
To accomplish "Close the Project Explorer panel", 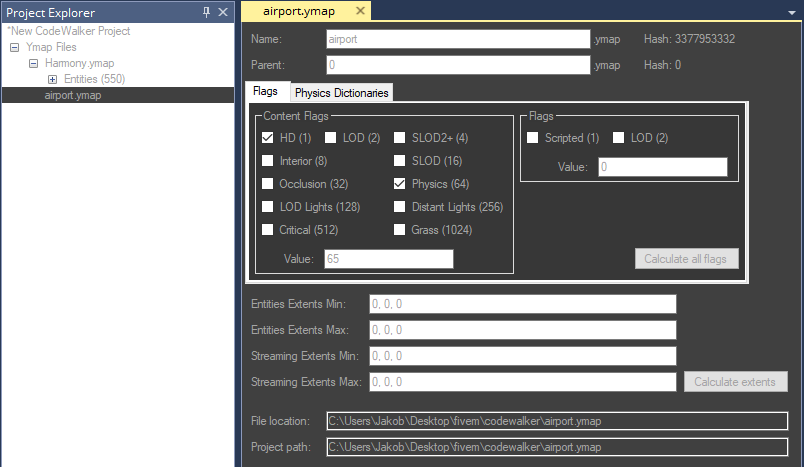I will (223, 12).
